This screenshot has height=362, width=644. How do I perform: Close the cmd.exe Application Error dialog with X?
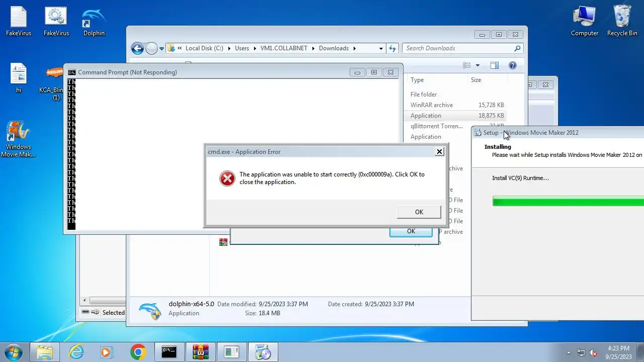pos(439,151)
